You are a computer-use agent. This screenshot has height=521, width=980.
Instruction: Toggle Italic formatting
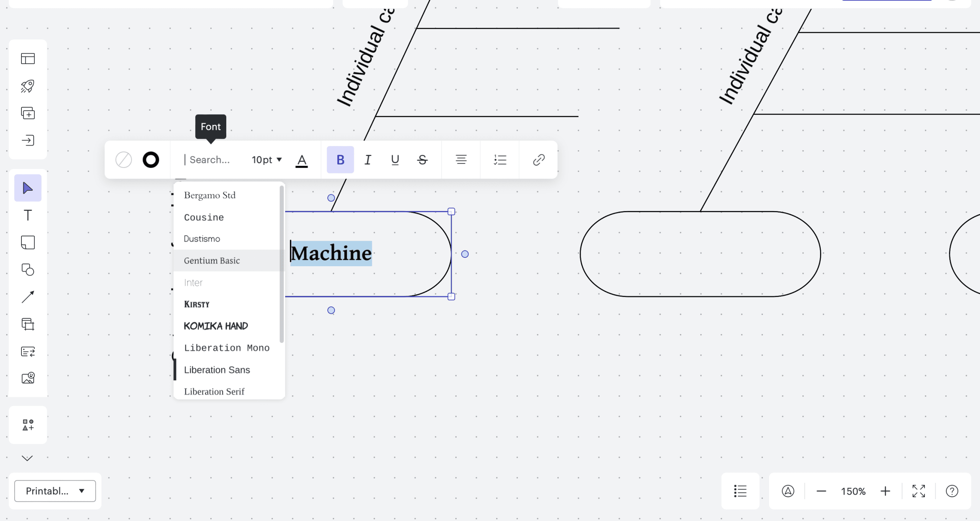click(367, 160)
